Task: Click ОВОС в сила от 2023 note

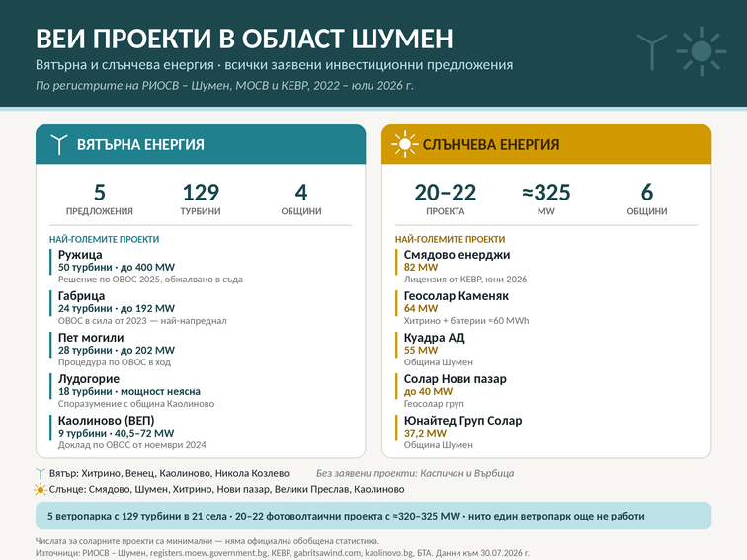Action: 142,321
